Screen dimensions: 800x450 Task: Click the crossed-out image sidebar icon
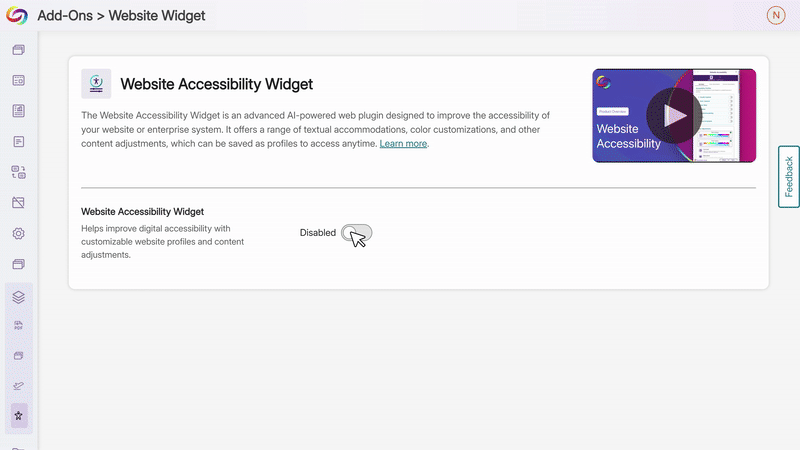pyautogui.click(x=18, y=203)
